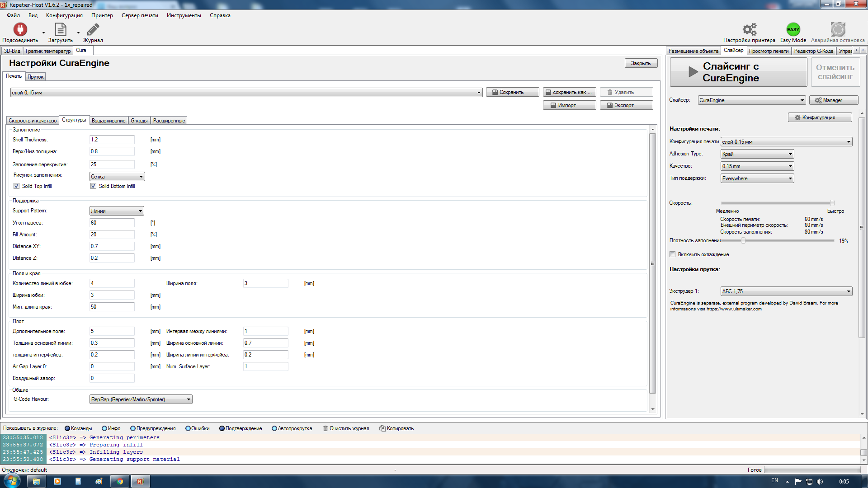Click the Закрыть button
The image size is (868, 488).
tap(641, 63)
